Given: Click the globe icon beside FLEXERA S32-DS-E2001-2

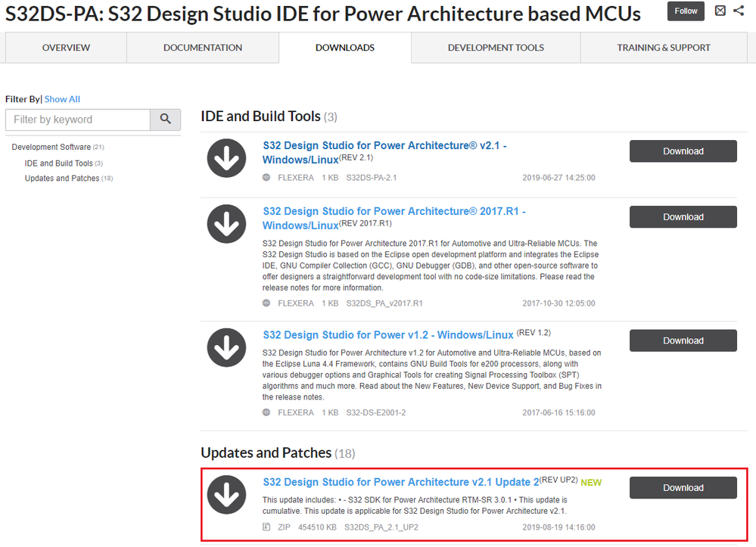Looking at the screenshot, I should tap(266, 412).
